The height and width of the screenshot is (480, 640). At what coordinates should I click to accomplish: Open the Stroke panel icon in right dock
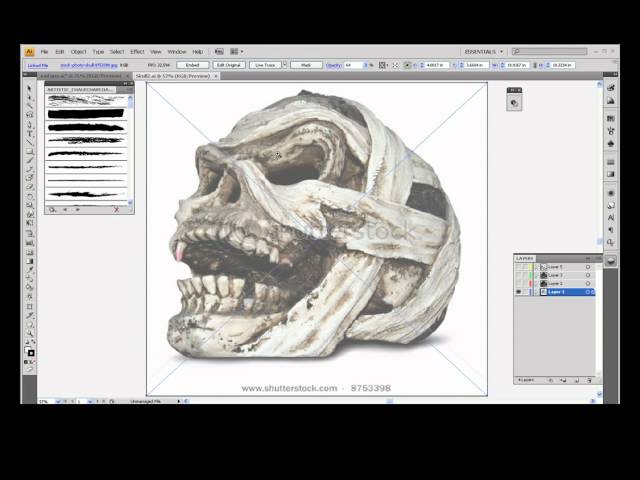click(611, 162)
